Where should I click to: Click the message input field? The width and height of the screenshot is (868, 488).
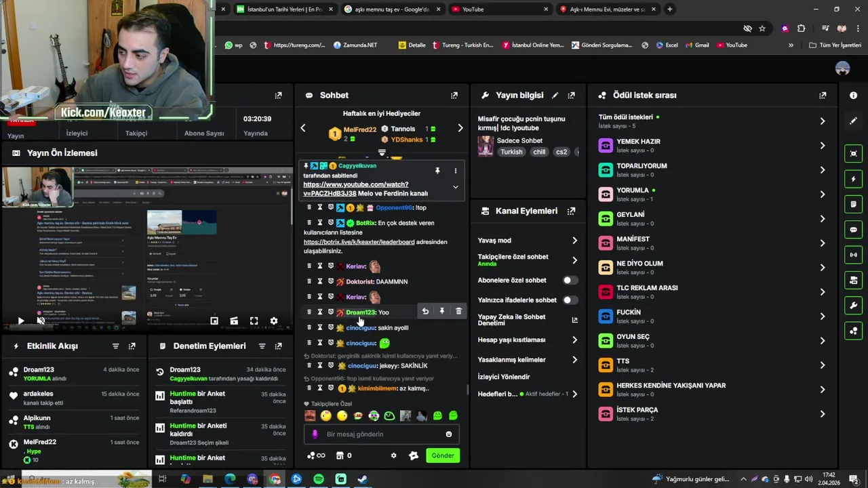coord(382,434)
